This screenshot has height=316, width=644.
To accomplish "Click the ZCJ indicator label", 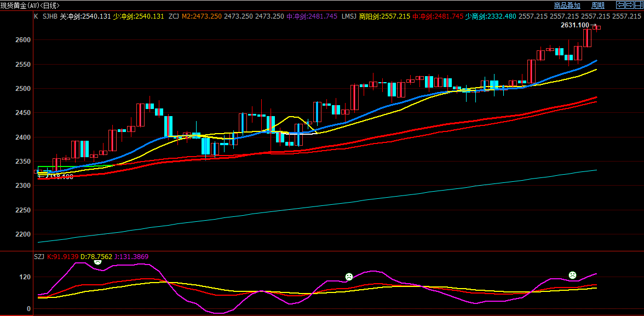I will [174, 16].
